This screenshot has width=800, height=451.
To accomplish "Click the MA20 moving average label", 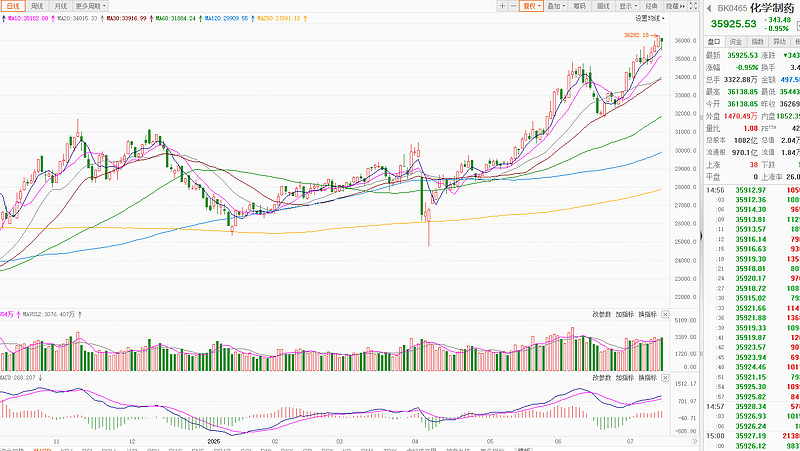I will click(x=77, y=18).
